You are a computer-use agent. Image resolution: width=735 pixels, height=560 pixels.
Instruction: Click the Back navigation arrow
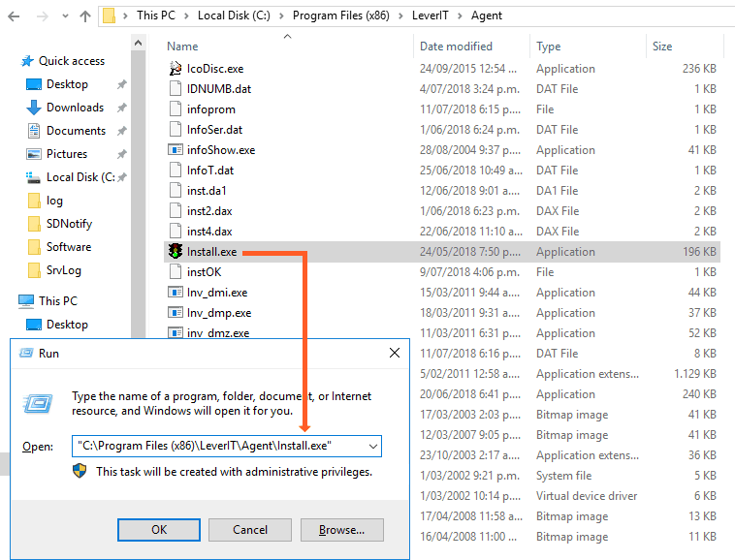(x=15, y=16)
